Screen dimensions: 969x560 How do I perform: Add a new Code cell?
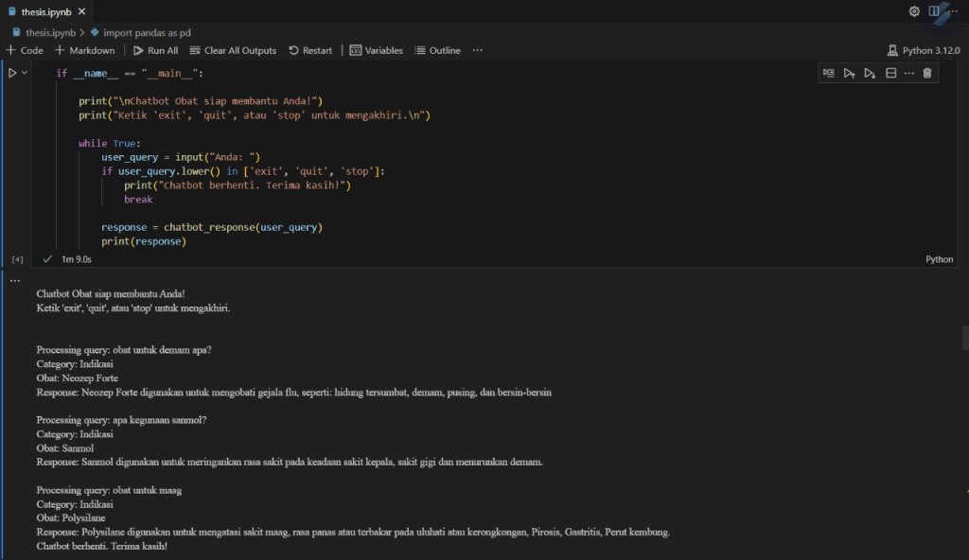click(25, 50)
